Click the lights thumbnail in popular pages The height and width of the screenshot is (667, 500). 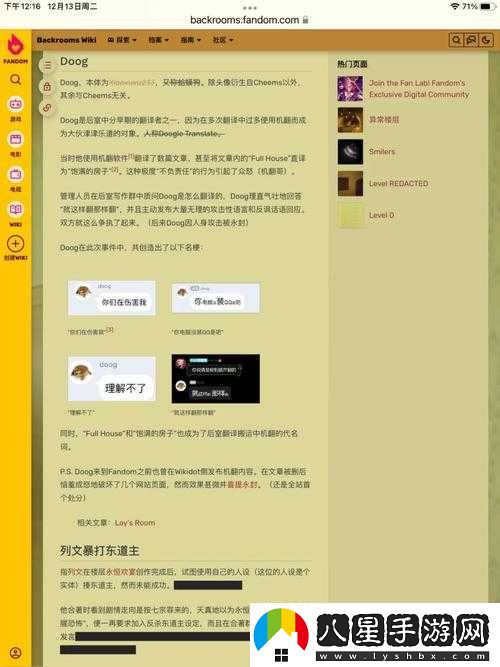(x=350, y=120)
